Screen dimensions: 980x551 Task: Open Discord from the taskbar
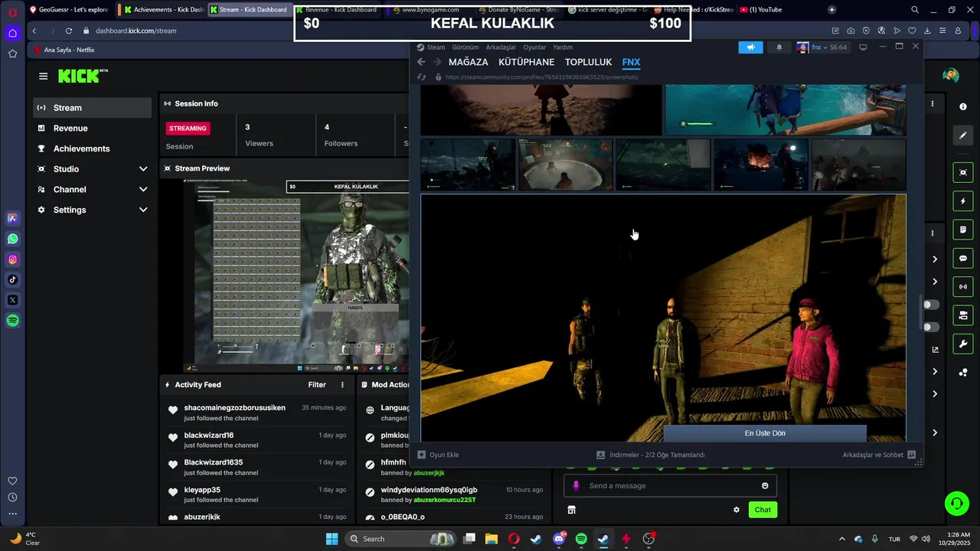pyautogui.click(x=559, y=539)
